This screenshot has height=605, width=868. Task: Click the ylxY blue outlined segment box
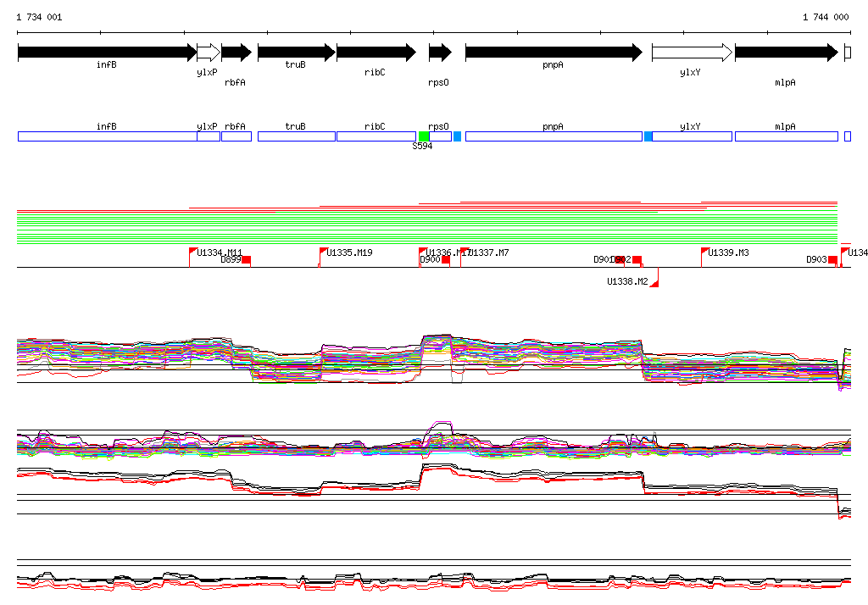(x=692, y=136)
